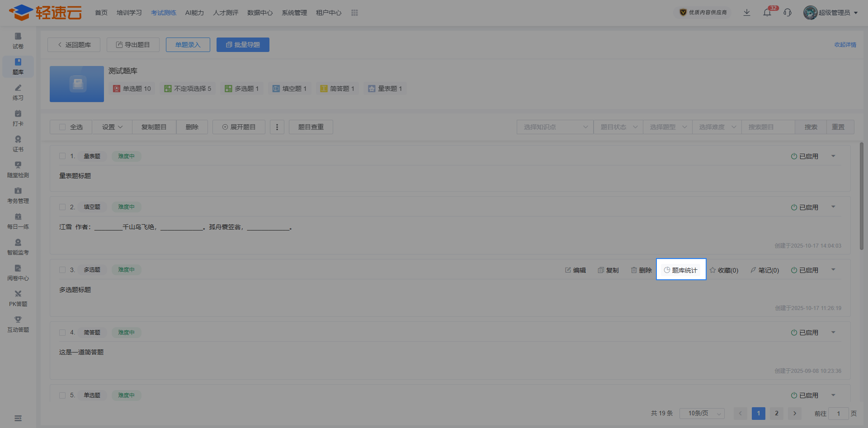Select the checkbox for question 3
The height and width of the screenshot is (428, 868).
tap(62, 270)
